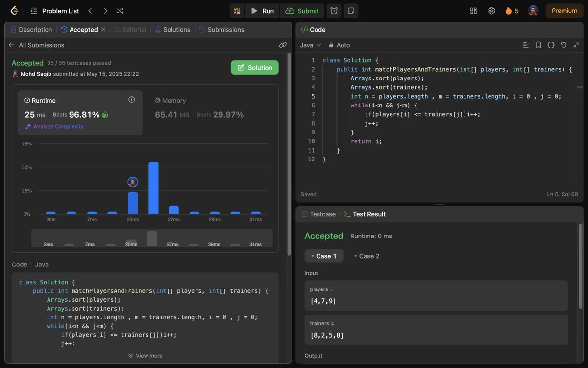Click the bookmark icon in editor

(x=539, y=45)
